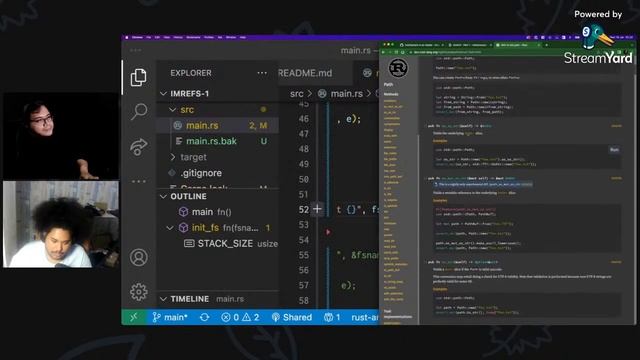Open the Accounts icon in activity bar

139,257
